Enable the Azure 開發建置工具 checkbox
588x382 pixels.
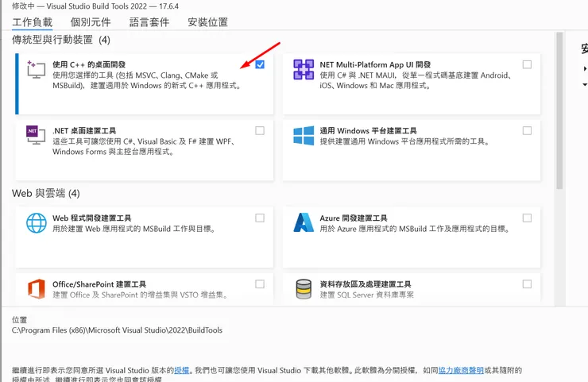coord(527,218)
